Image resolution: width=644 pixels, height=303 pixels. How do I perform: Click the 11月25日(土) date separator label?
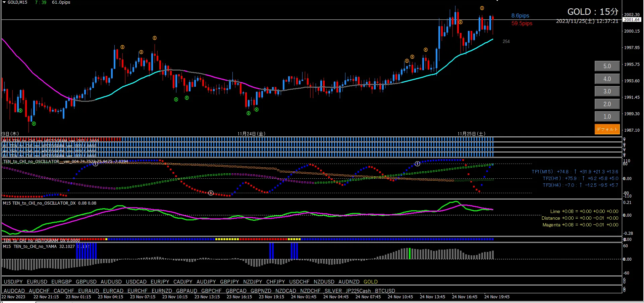click(472, 134)
